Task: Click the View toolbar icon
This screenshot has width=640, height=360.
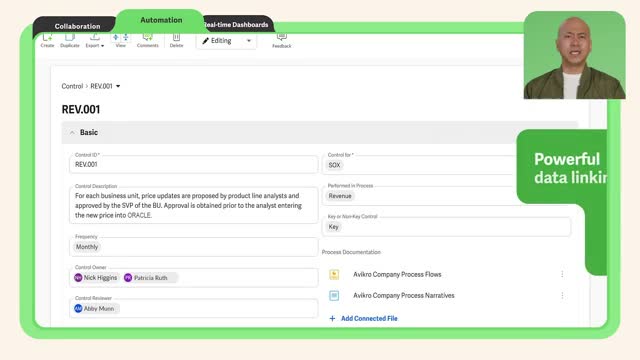Action: (x=120, y=40)
